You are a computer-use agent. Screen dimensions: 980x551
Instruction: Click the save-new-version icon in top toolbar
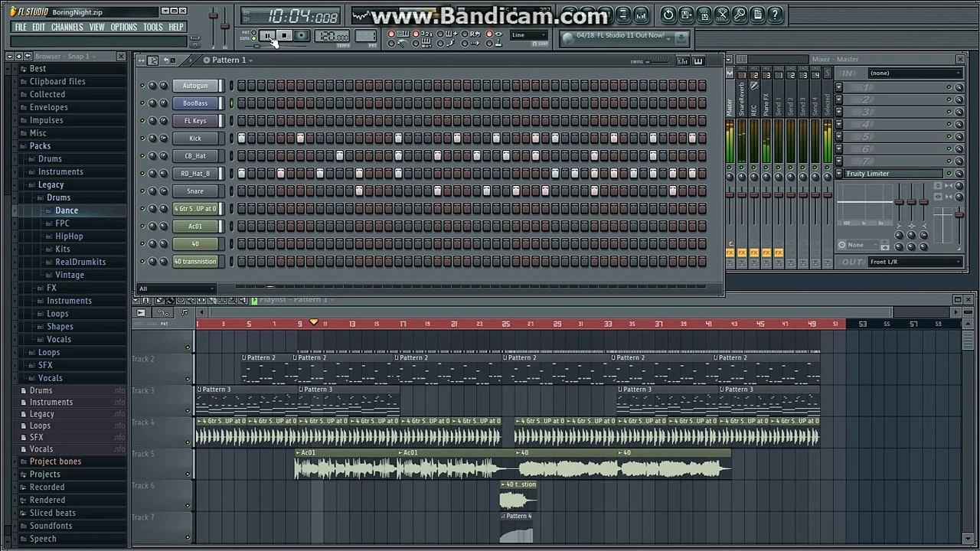[x=686, y=15]
